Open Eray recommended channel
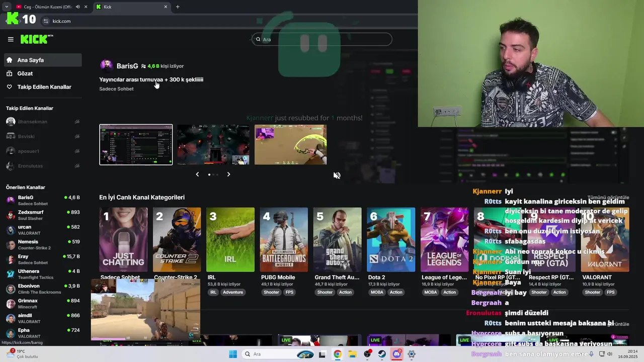 (x=43, y=259)
